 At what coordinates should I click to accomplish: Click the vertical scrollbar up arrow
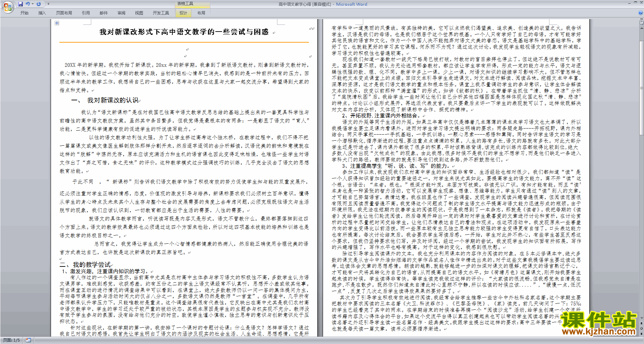click(642, 28)
